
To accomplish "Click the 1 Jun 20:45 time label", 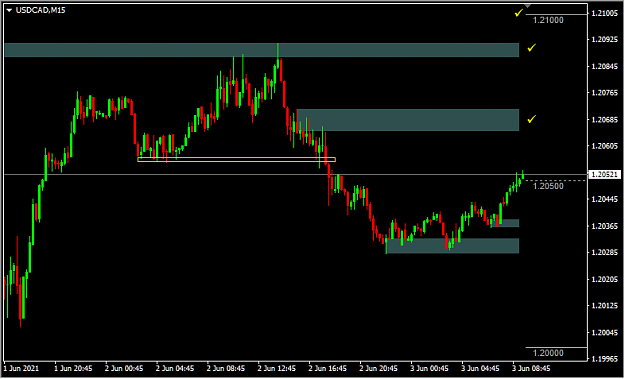I will (x=73, y=368).
